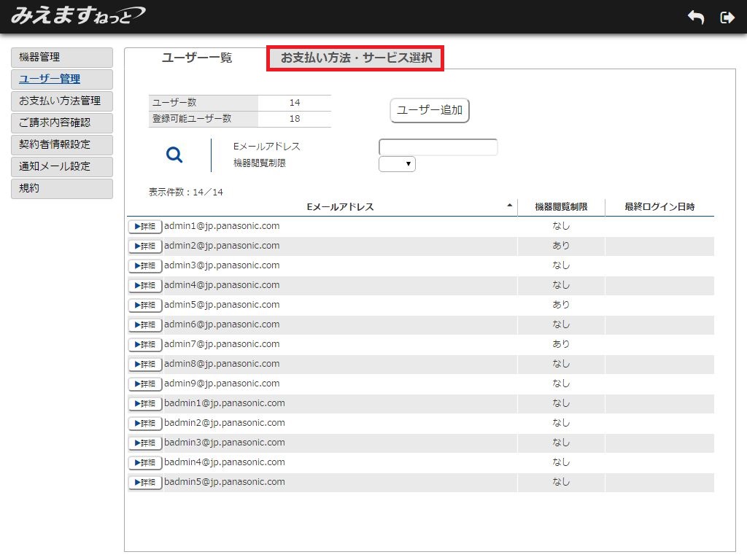747x560 pixels.
Task: Open 通知メール設定 sidebar item
Action: pyautogui.click(x=62, y=167)
